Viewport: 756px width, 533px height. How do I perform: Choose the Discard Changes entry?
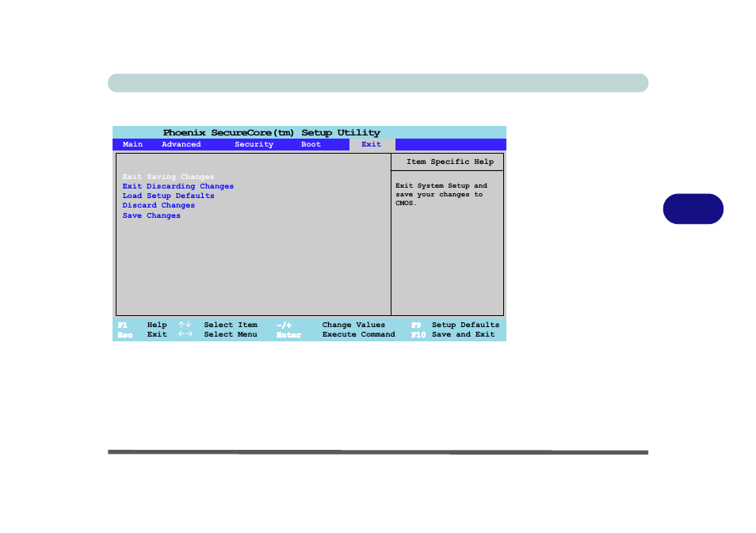pos(158,206)
